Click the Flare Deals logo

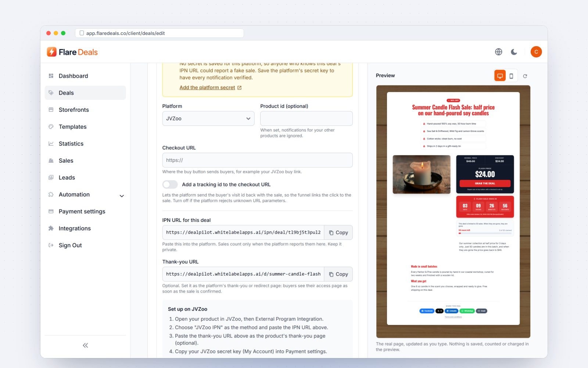tap(72, 52)
